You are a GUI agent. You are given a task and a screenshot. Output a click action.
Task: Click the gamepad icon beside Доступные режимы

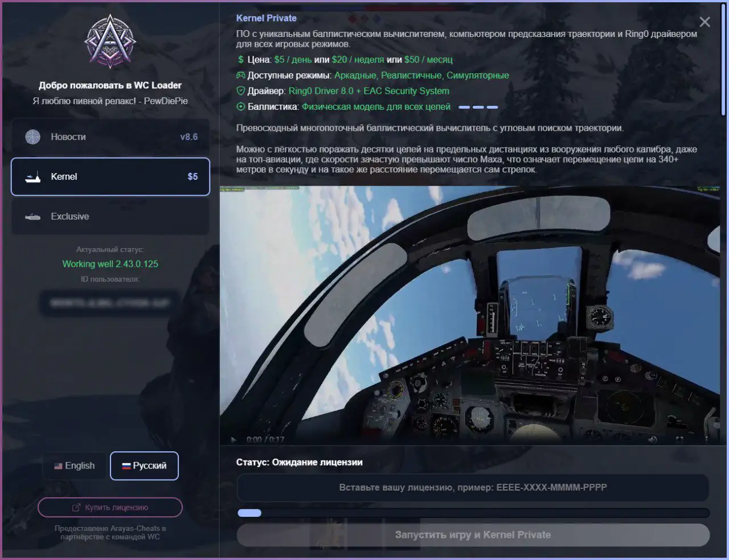[241, 75]
